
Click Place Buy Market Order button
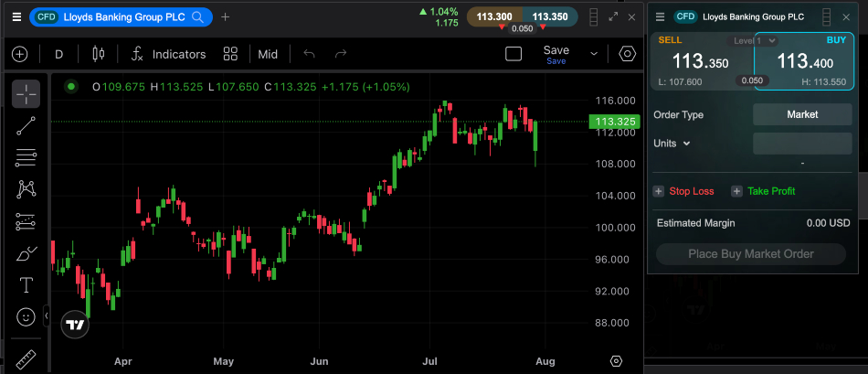coord(751,254)
